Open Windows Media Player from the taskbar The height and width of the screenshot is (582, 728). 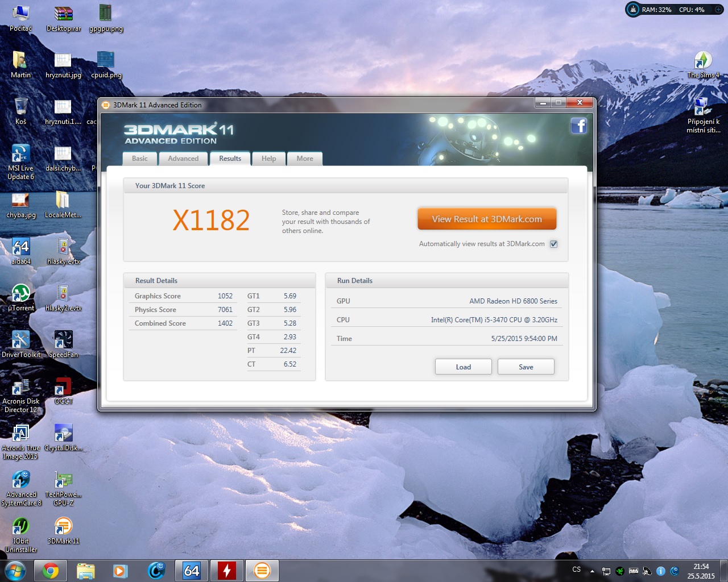(120, 571)
